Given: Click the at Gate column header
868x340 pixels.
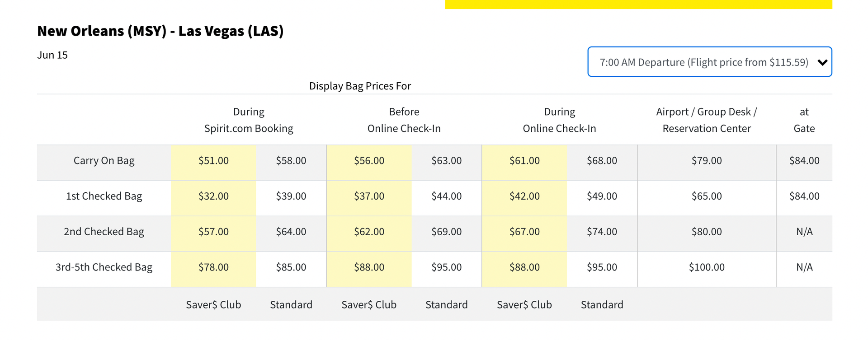Looking at the screenshot, I should point(804,120).
